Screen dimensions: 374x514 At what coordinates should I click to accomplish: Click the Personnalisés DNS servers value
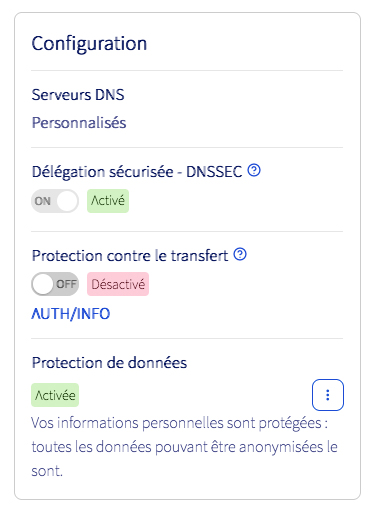(x=79, y=123)
